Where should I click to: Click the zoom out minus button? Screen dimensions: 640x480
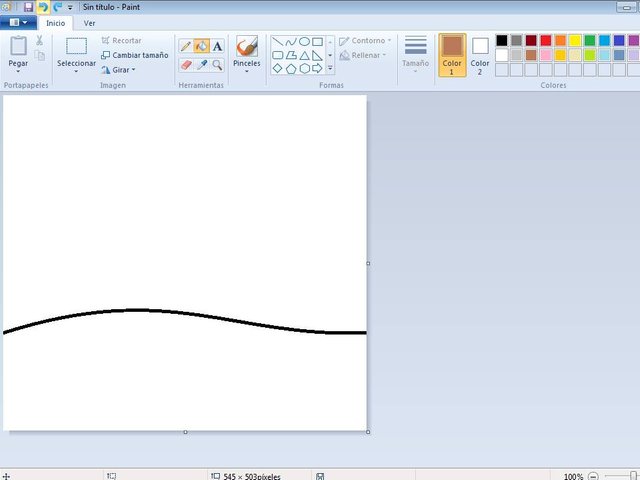[x=593, y=476]
